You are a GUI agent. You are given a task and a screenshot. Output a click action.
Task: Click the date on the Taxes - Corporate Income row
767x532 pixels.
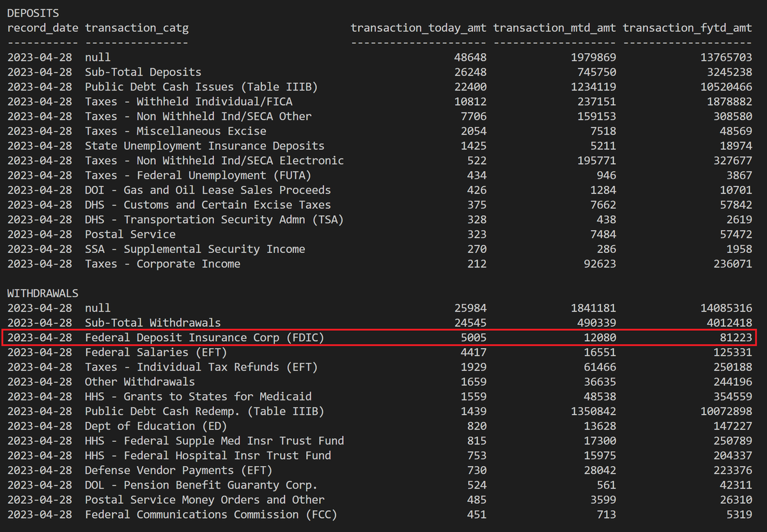[x=39, y=263]
